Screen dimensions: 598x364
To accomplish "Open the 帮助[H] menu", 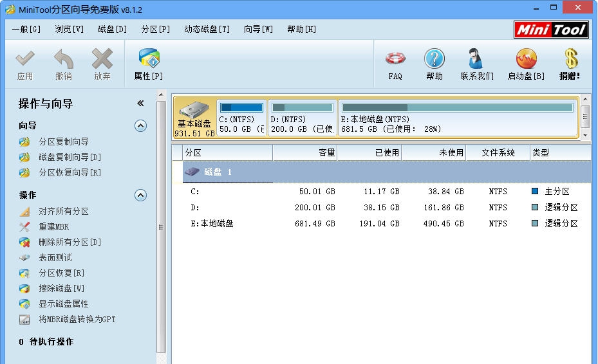I will pos(302,30).
